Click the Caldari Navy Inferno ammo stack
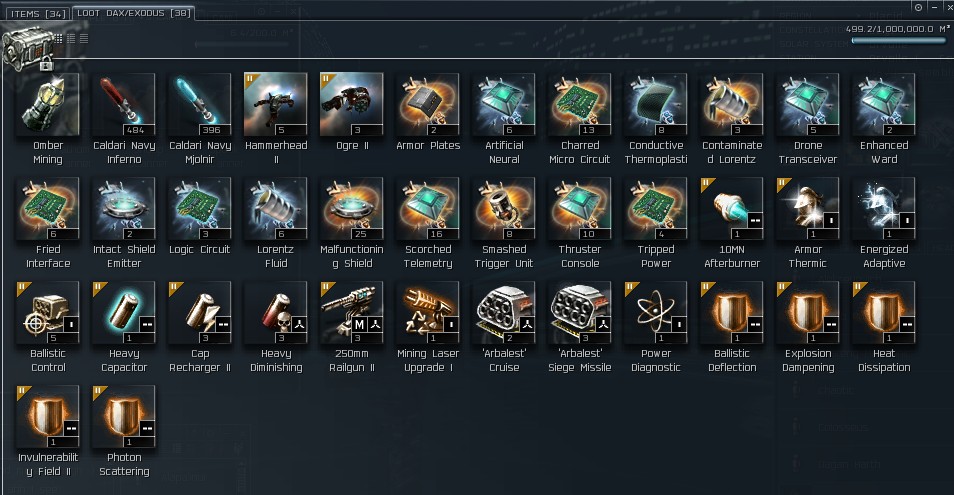Screen dimensions: 954x495 [x=124, y=105]
